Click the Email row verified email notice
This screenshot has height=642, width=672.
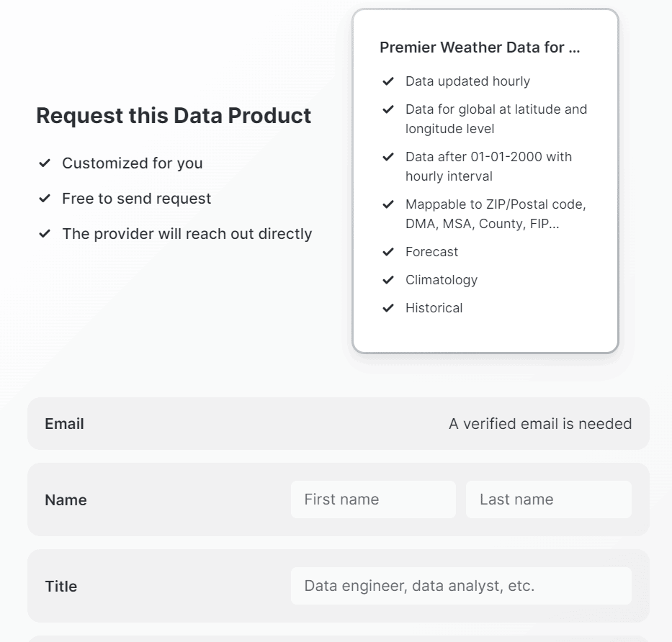pos(540,424)
